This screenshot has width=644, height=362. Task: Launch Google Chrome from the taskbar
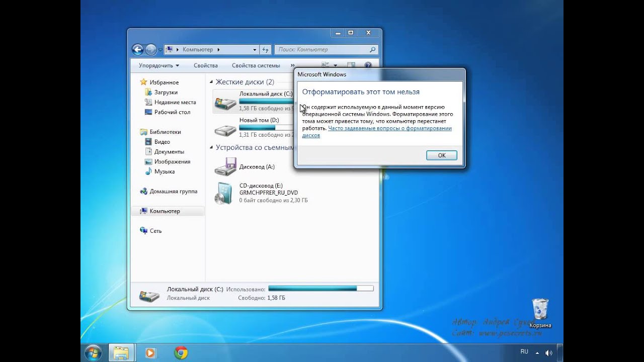(181, 353)
